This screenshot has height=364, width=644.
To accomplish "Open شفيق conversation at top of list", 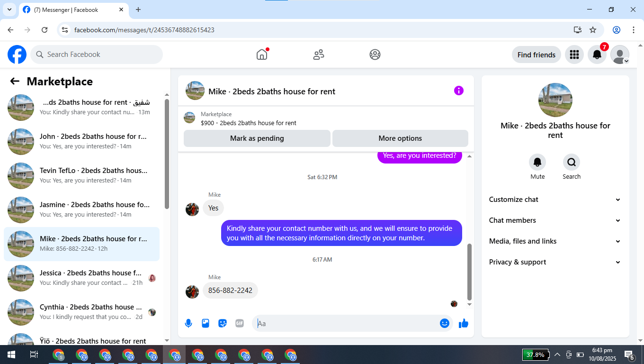I will tap(81, 107).
